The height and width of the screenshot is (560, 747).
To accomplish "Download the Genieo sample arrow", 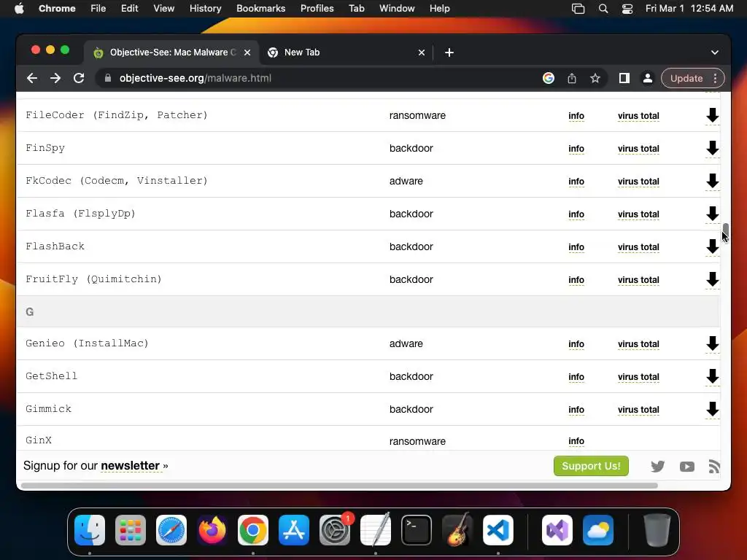I will pyautogui.click(x=712, y=343).
